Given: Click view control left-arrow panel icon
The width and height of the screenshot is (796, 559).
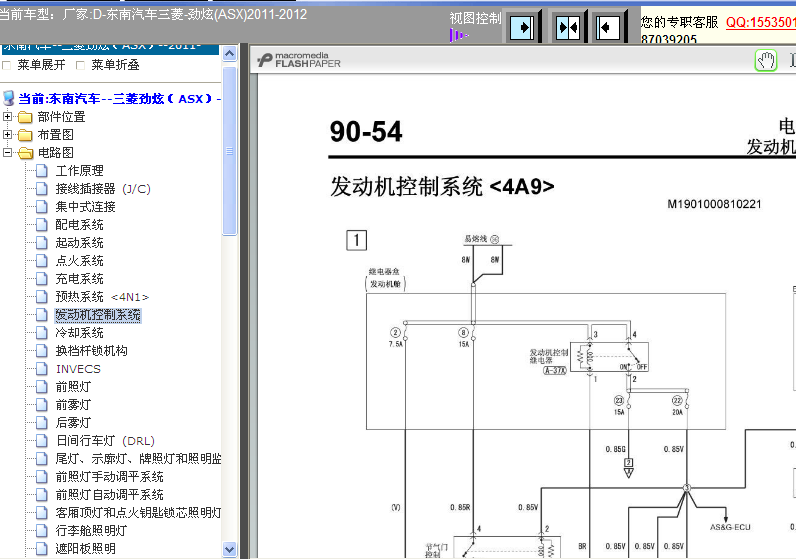Looking at the screenshot, I should pyautogui.click(x=608, y=27).
